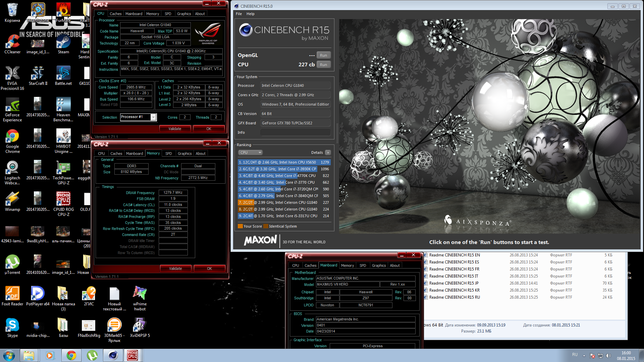Open the CPU ranking type dropdown in Cinebench
Screen dimensions: 644x362
point(250,153)
